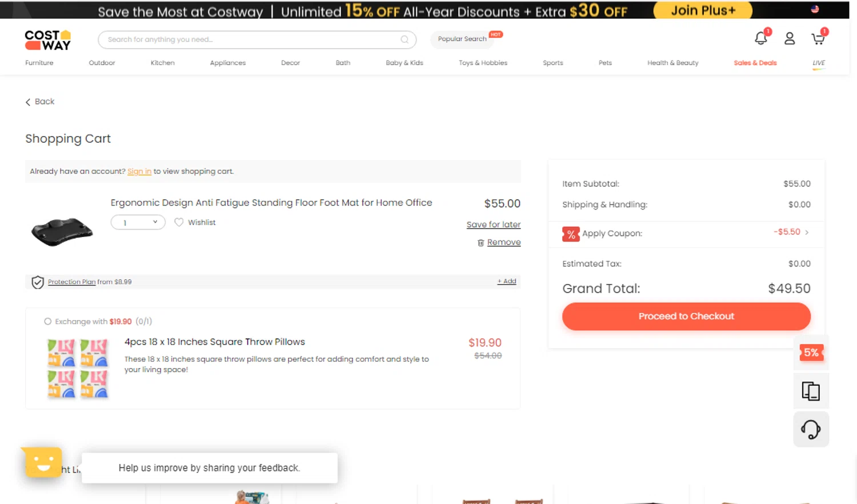Viewport: 857px width, 504px height.
Task: Click the Back link text
Action: 45,102
